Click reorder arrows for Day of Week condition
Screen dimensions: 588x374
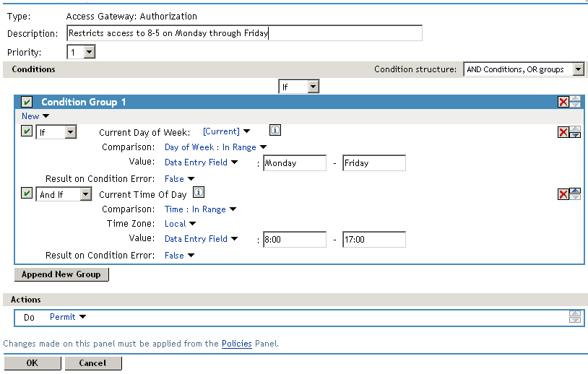[x=575, y=132]
